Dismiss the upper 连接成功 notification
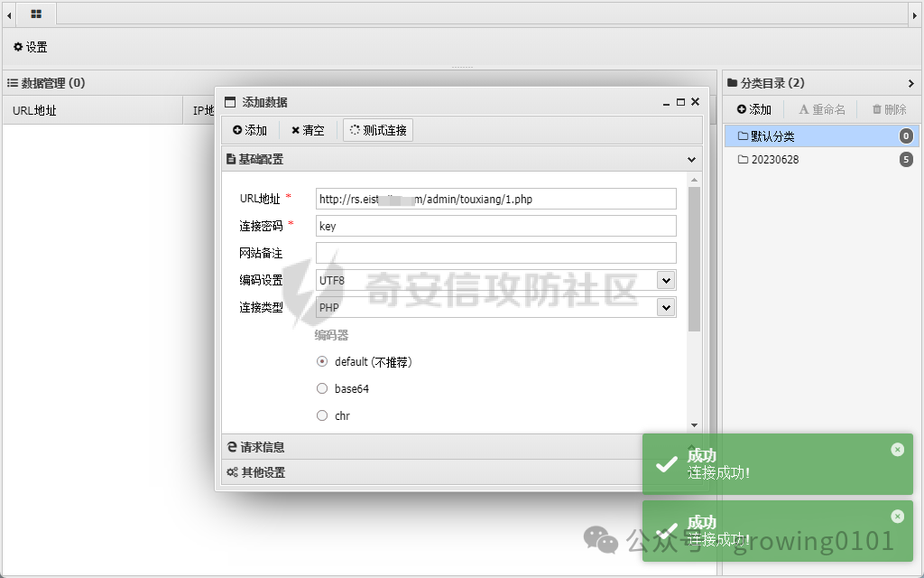Viewport: 924px width, 578px height. pos(898,450)
